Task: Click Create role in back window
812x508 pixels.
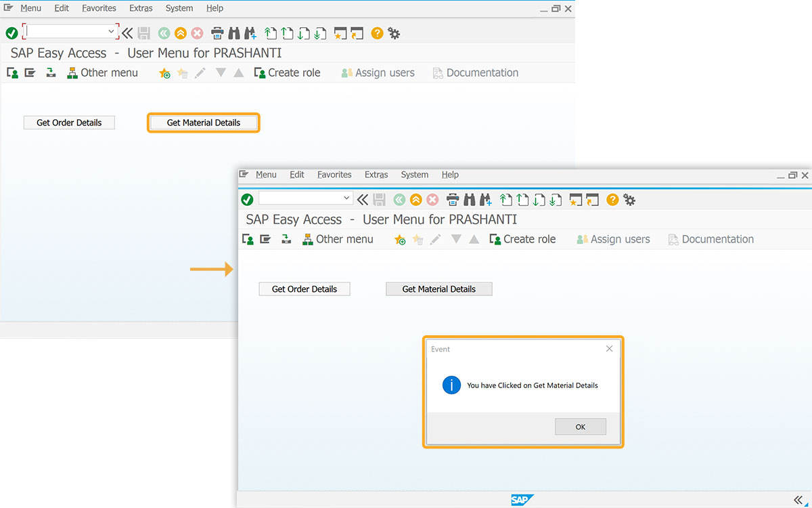Action: (287, 72)
